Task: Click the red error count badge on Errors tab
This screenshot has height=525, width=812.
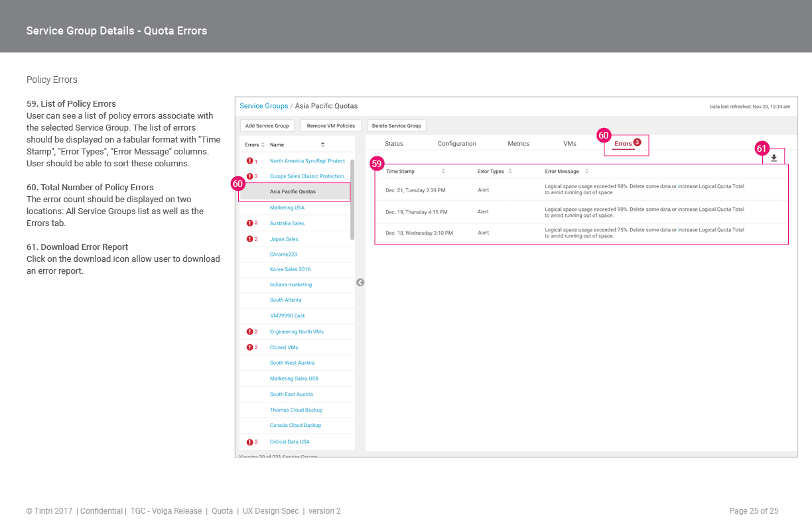Action: point(638,142)
